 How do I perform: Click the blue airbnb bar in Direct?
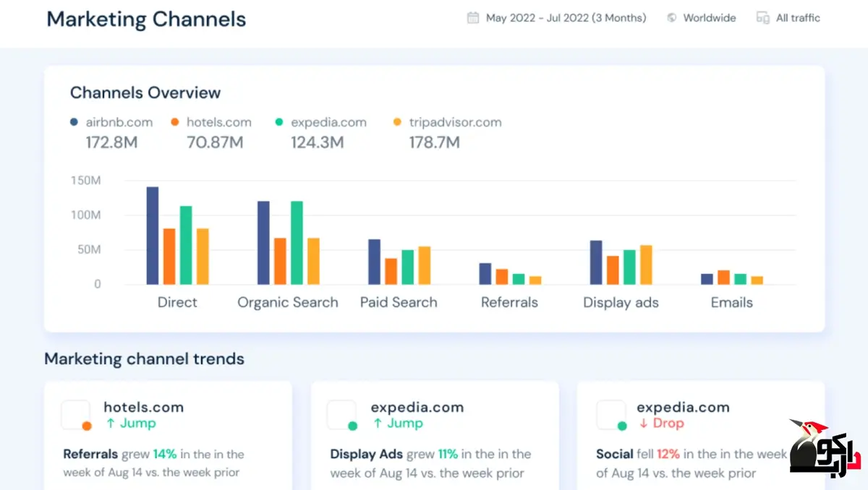(x=153, y=236)
